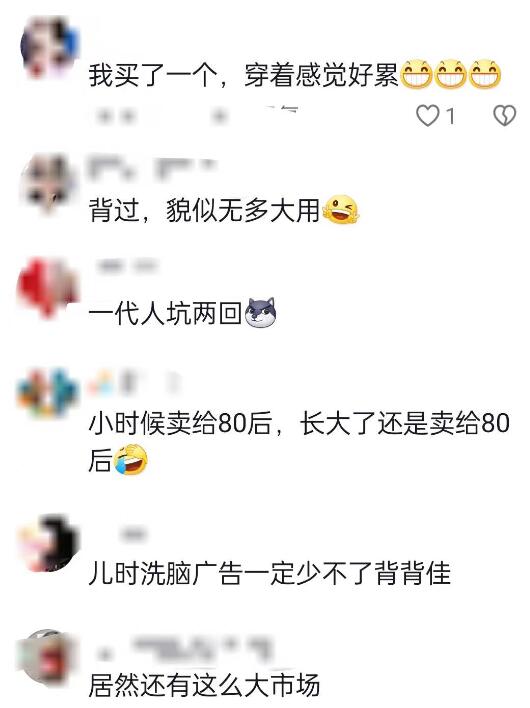Open username above 背过 comment
This screenshot has width=530, height=708.
click(152, 167)
